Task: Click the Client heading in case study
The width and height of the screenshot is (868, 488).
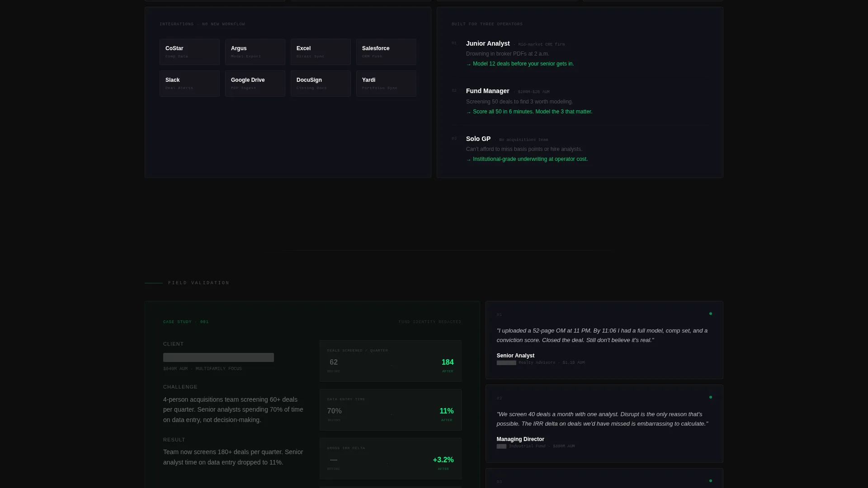Action: tap(174, 344)
